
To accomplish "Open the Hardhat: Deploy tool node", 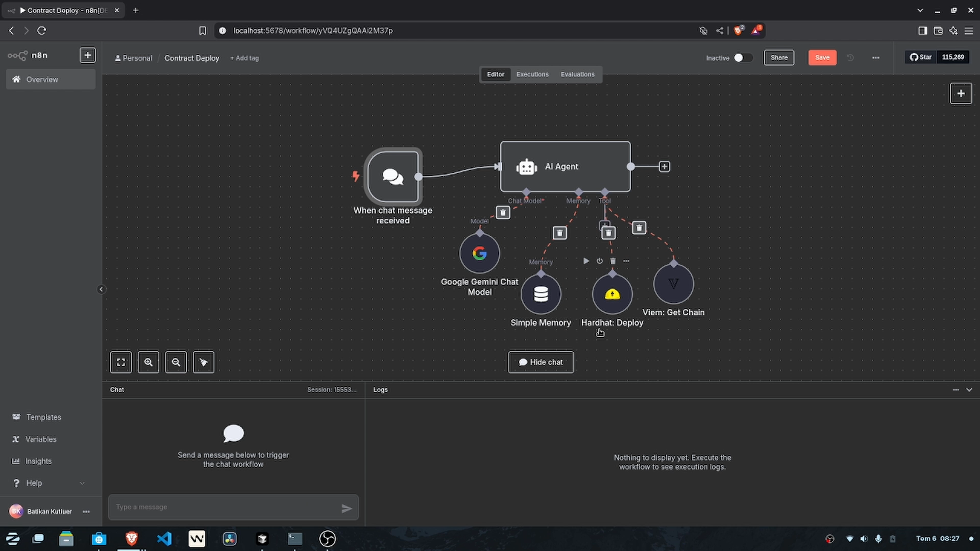I will click(x=611, y=294).
